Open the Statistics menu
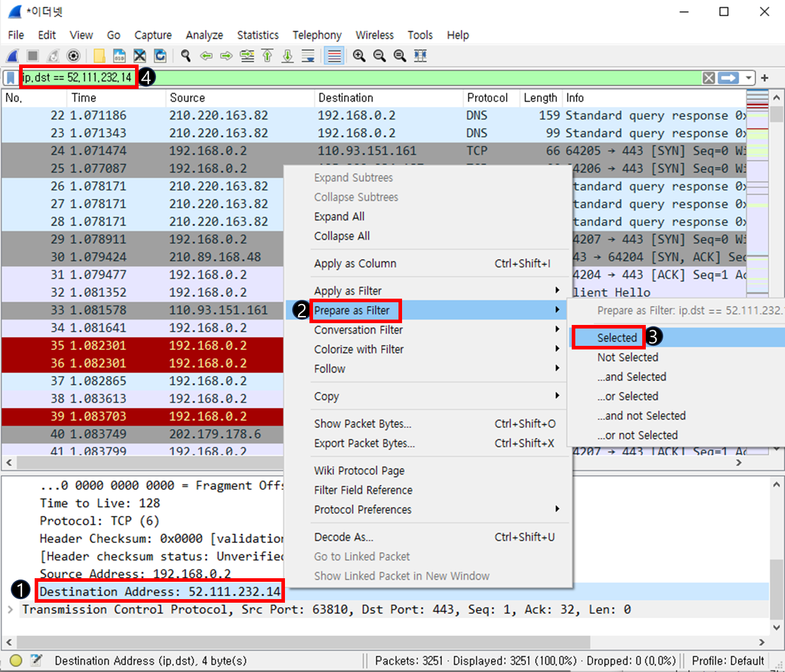Viewport: 785px width, 672px height. coord(257,35)
